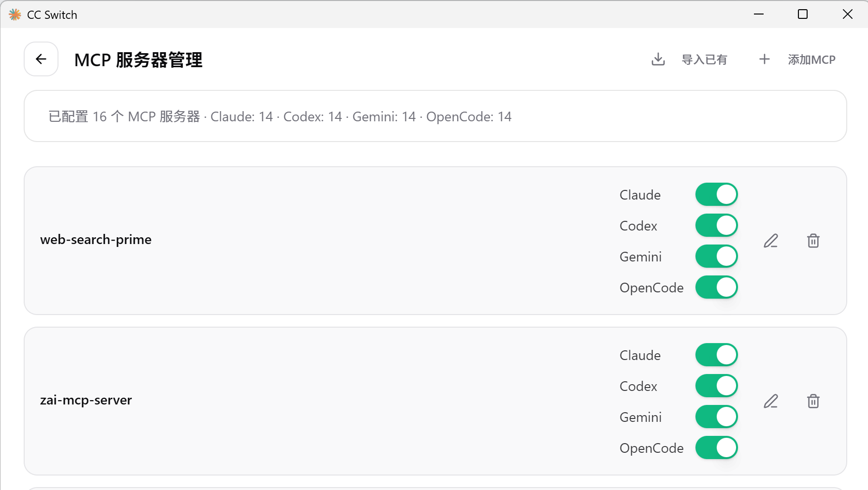Click the 添加MCP button
The image size is (868, 490).
tap(811, 59)
